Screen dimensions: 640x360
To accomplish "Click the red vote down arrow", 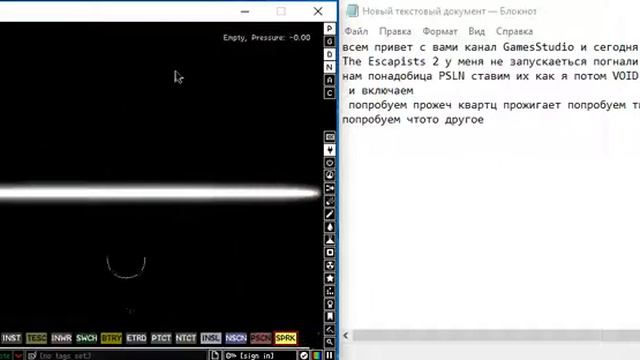I will tap(18, 356).
